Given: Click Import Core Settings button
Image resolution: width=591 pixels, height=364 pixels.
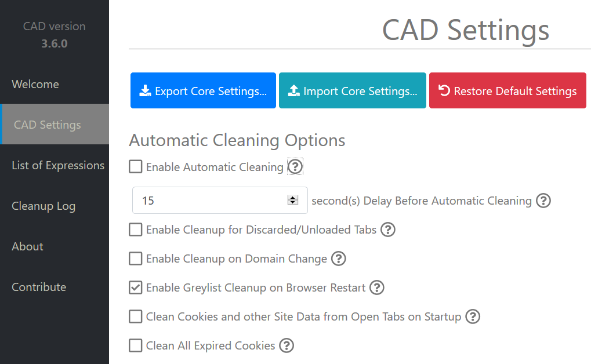Looking at the screenshot, I should [353, 90].
